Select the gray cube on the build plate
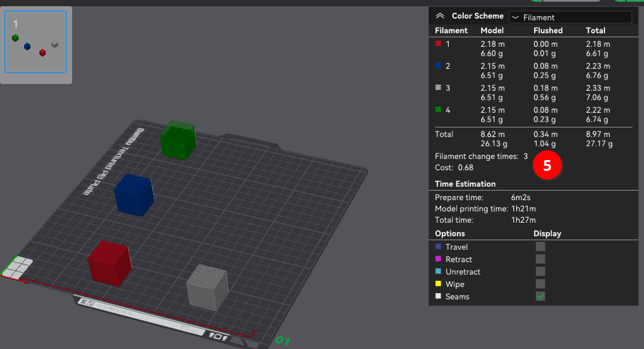Screen dimensions: 644x349 (207, 286)
